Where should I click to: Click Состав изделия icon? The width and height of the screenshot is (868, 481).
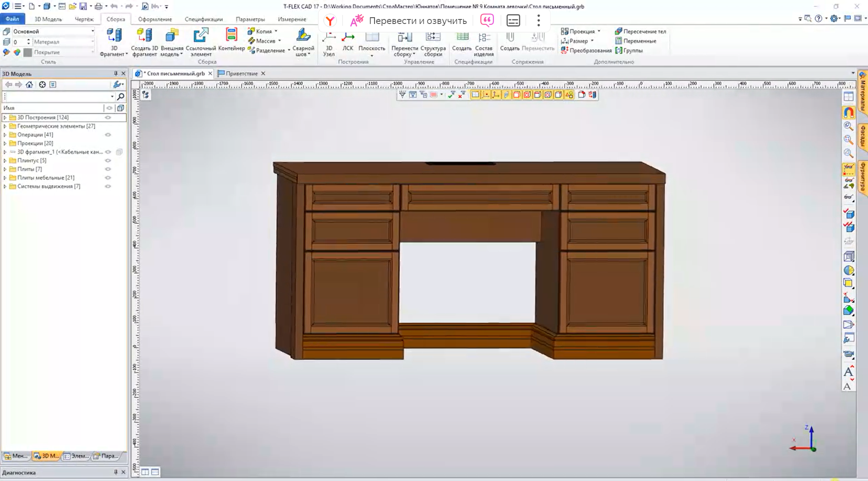(484, 44)
